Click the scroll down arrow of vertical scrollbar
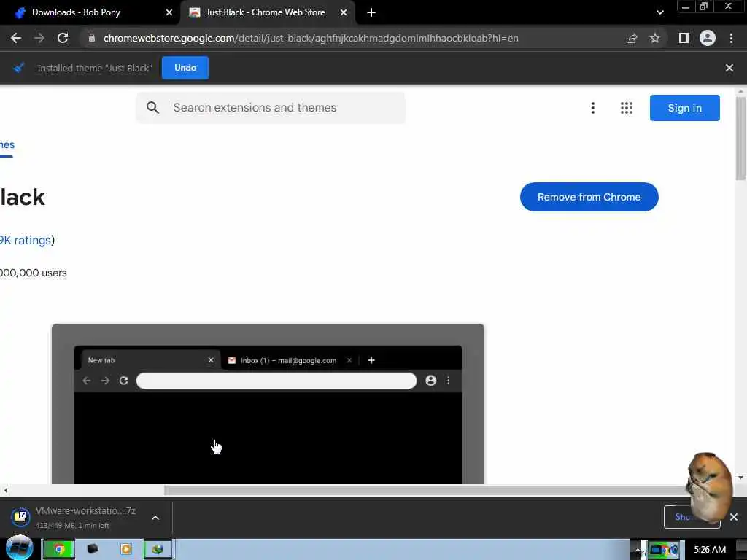The width and height of the screenshot is (747, 560). [x=740, y=478]
